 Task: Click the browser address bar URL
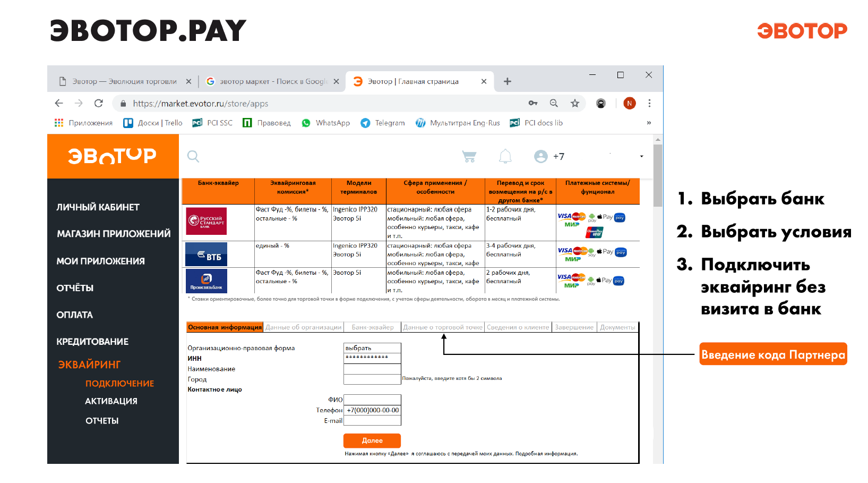tap(201, 104)
